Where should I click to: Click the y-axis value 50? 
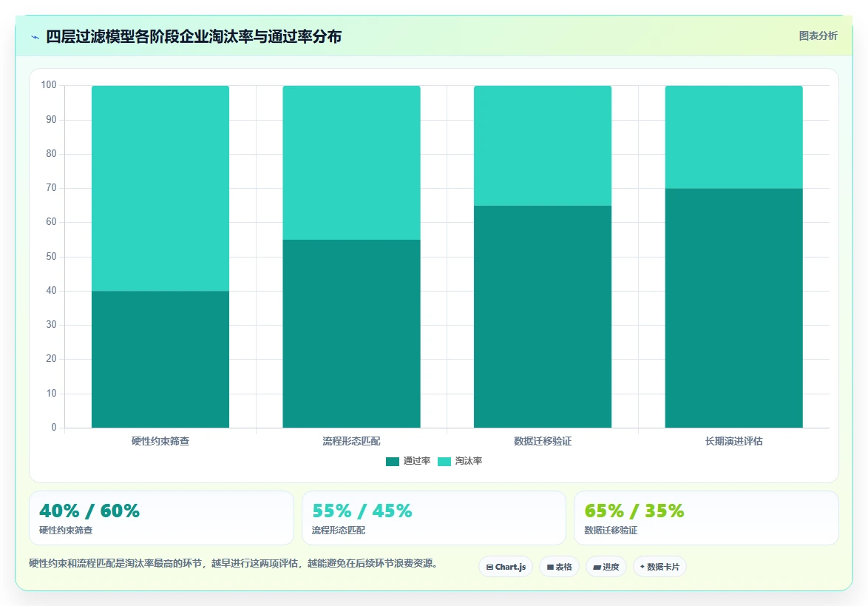(x=51, y=257)
